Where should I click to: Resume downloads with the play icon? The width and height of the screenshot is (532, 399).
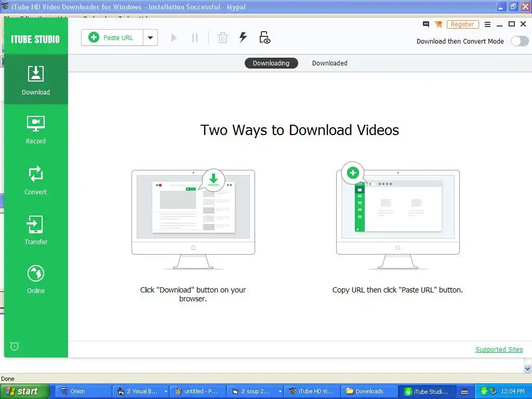pos(174,37)
